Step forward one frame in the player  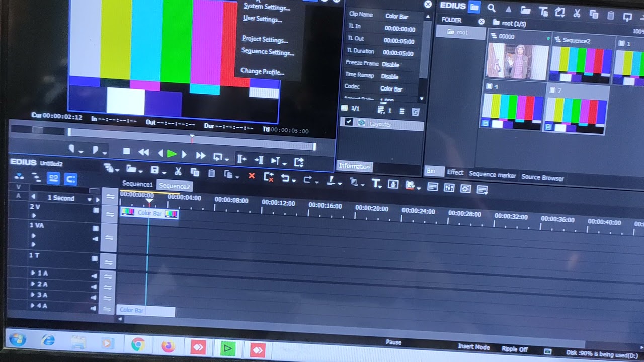click(x=184, y=155)
